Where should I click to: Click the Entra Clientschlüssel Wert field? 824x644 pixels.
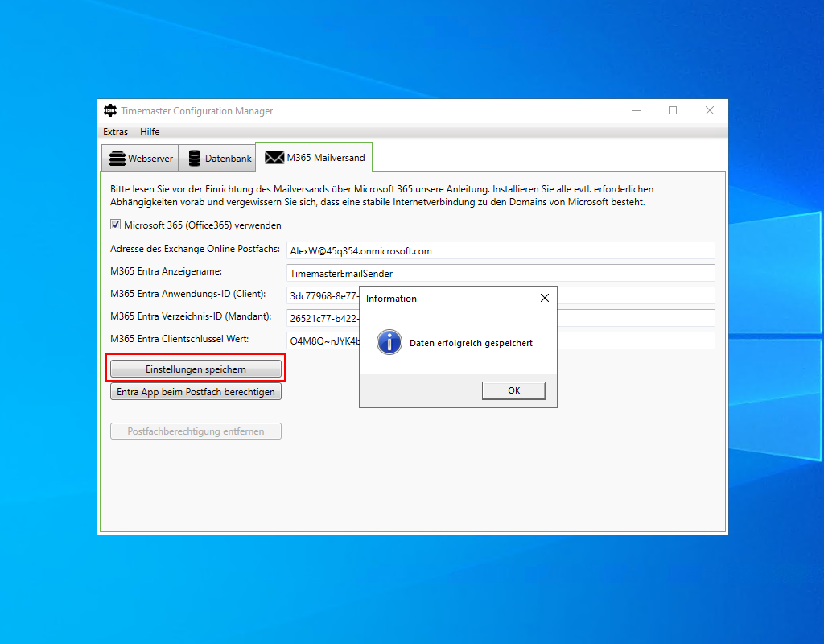pyautogui.click(x=322, y=341)
